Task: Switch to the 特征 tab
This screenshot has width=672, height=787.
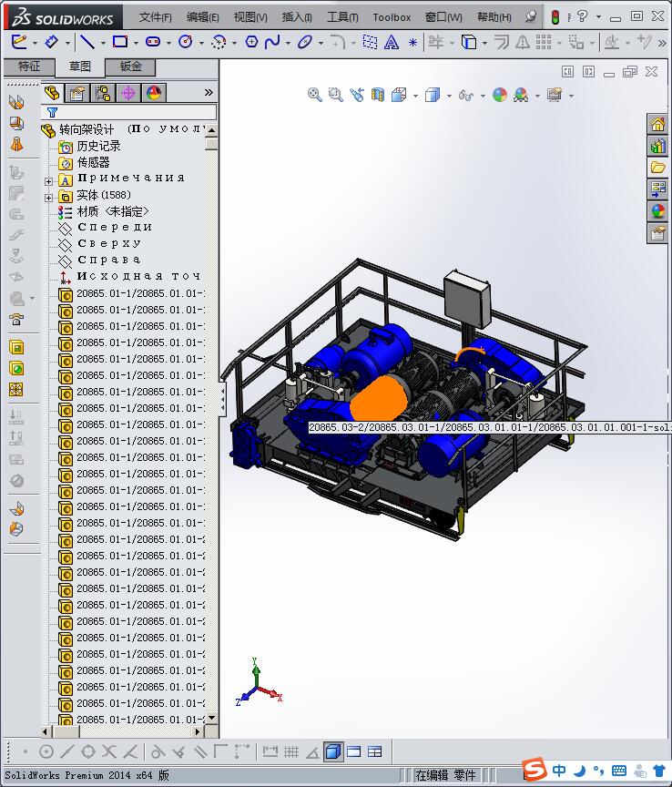Action: pos(29,66)
